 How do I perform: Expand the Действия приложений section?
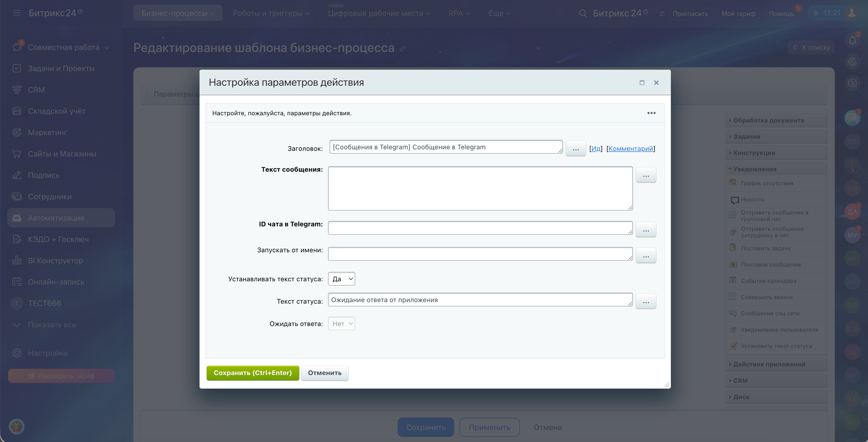769,364
